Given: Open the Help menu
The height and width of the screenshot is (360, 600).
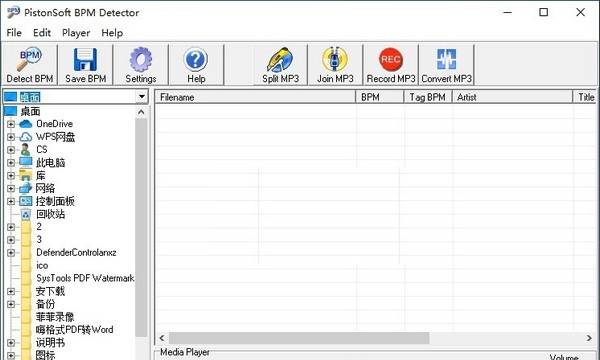Looking at the screenshot, I should coord(112,33).
